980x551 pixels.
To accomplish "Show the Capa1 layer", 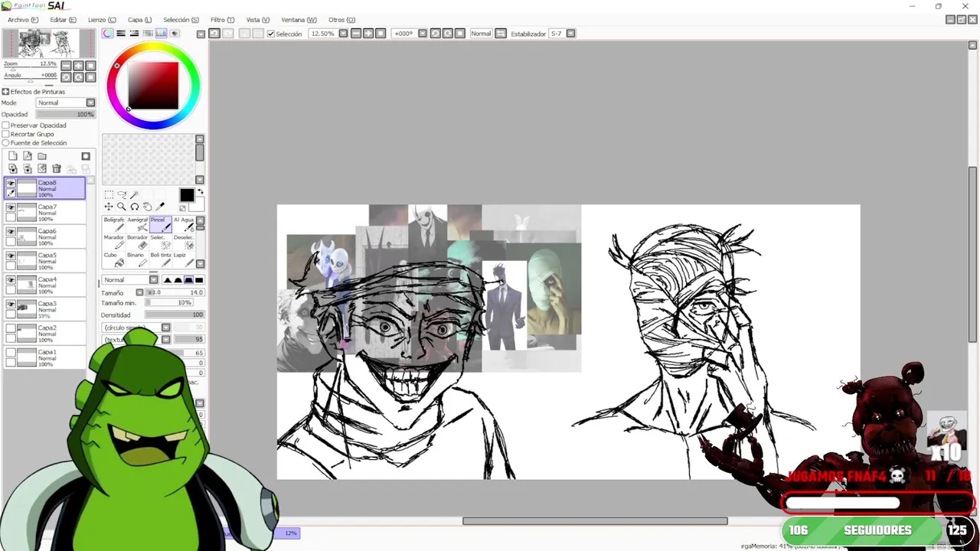I will tap(11, 352).
